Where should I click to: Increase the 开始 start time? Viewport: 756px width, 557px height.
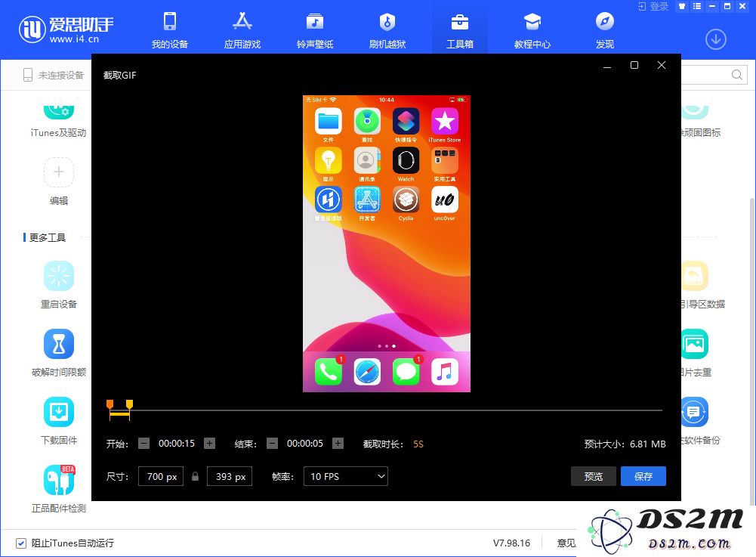(x=209, y=443)
